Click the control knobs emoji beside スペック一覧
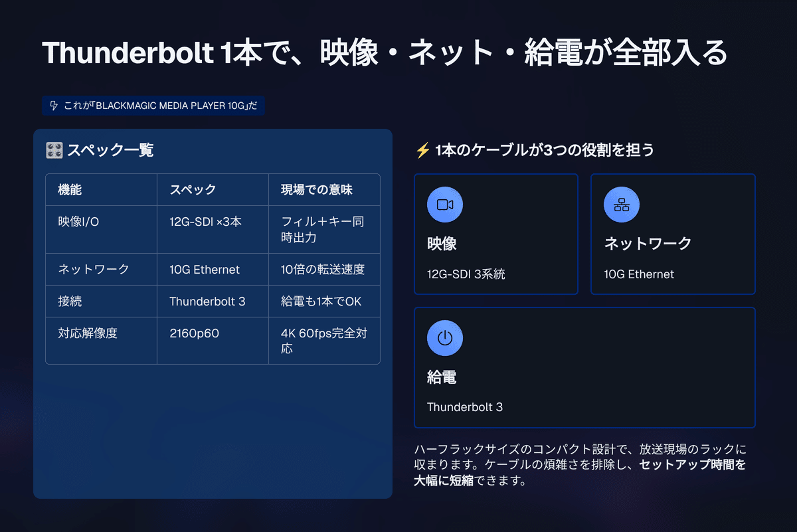The image size is (797, 532). coord(54,150)
